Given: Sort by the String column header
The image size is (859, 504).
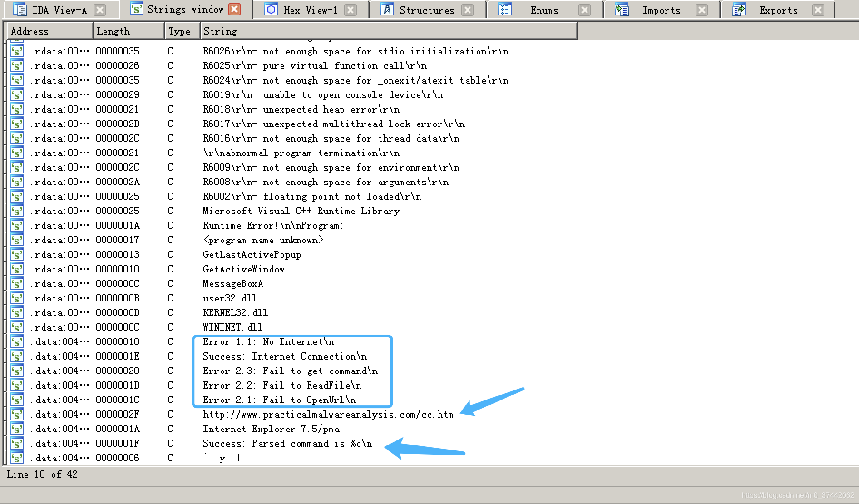Looking at the screenshot, I should coord(389,31).
